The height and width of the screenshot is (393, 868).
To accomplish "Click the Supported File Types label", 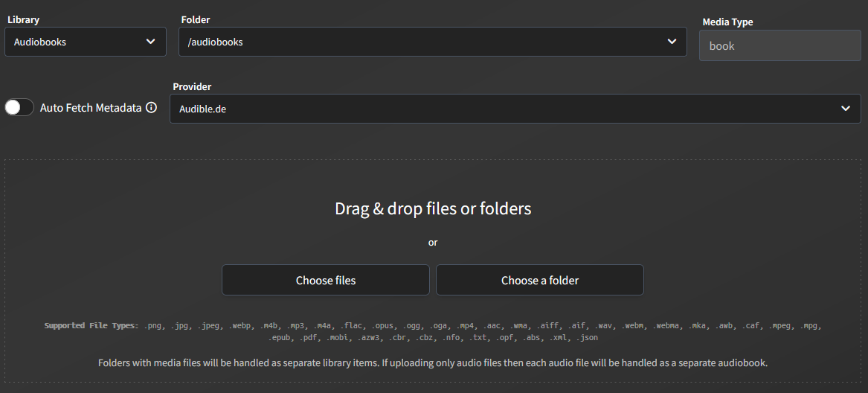I will click(91, 326).
